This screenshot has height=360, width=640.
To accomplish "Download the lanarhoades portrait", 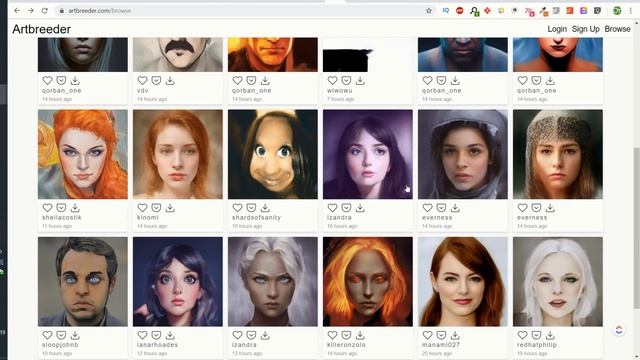I will [x=170, y=335].
